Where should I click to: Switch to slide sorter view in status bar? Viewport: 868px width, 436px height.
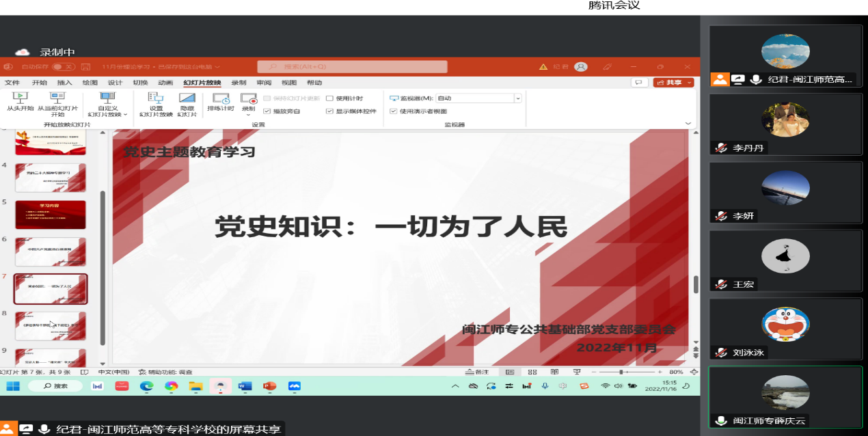pos(532,372)
